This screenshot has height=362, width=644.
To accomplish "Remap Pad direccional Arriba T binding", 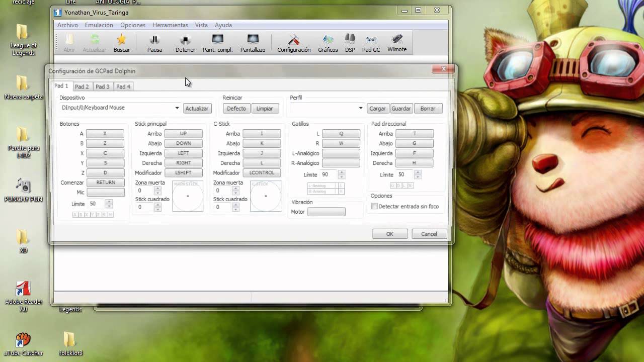I will tap(415, 134).
